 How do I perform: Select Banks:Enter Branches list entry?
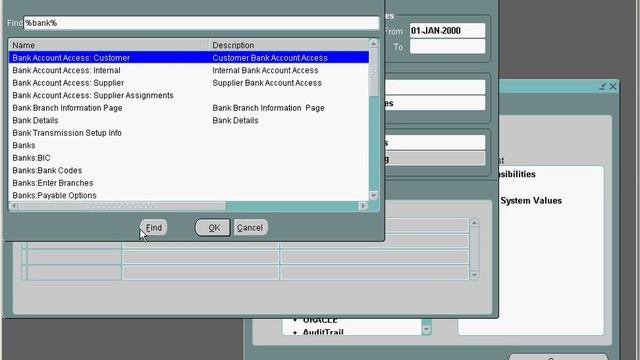point(53,183)
